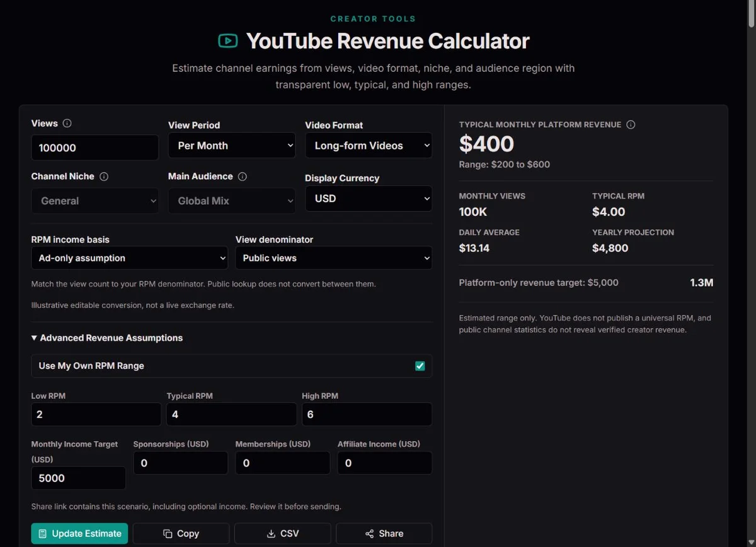Click the info icon beside Channel Niche
This screenshot has width=756, height=547.
click(104, 176)
